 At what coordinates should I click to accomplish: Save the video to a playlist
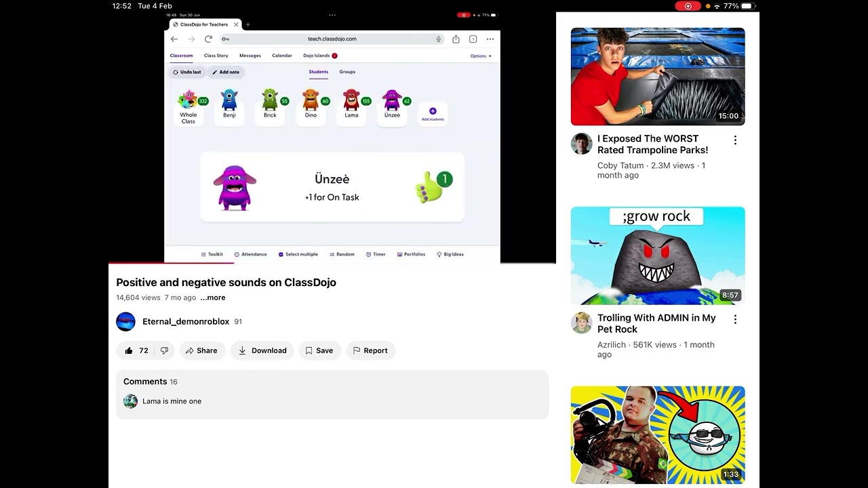click(x=319, y=350)
